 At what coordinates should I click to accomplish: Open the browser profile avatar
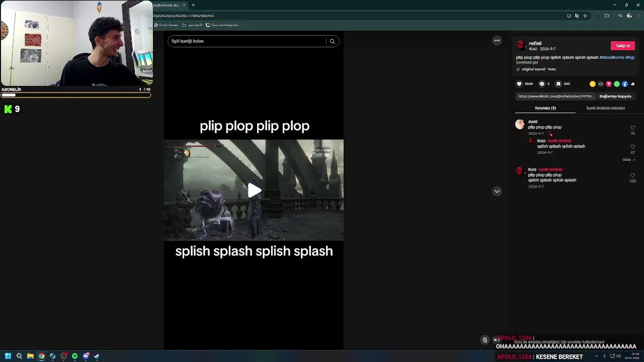pos(629,16)
